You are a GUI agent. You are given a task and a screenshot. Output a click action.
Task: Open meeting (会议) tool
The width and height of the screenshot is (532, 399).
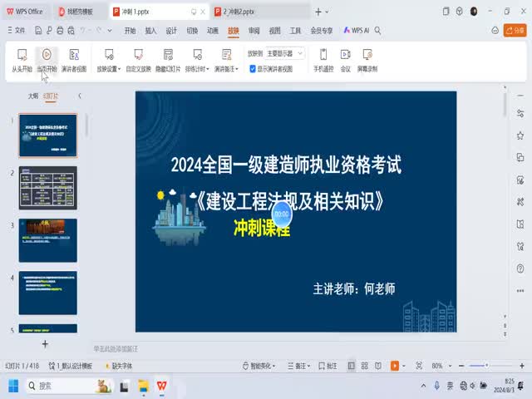click(x=346, y=61)
